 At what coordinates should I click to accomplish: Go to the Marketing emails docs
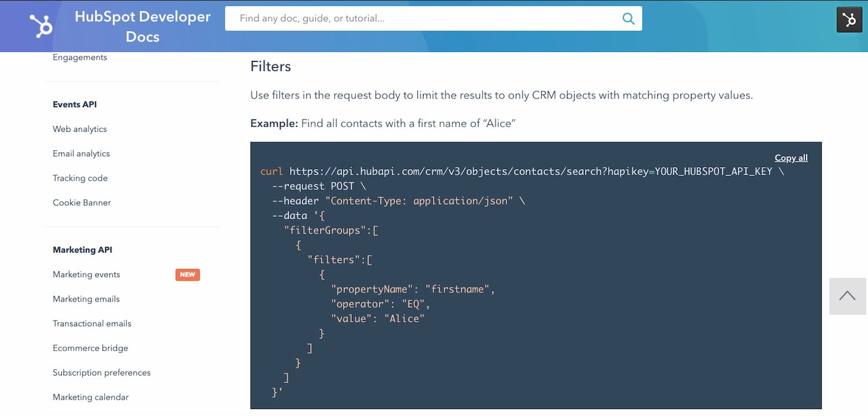(86, 299)
